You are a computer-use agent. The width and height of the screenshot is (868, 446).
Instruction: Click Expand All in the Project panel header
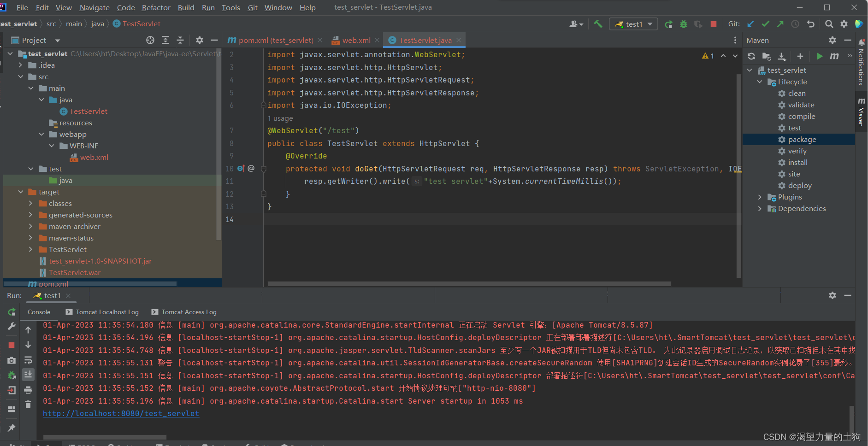[165, 40]
